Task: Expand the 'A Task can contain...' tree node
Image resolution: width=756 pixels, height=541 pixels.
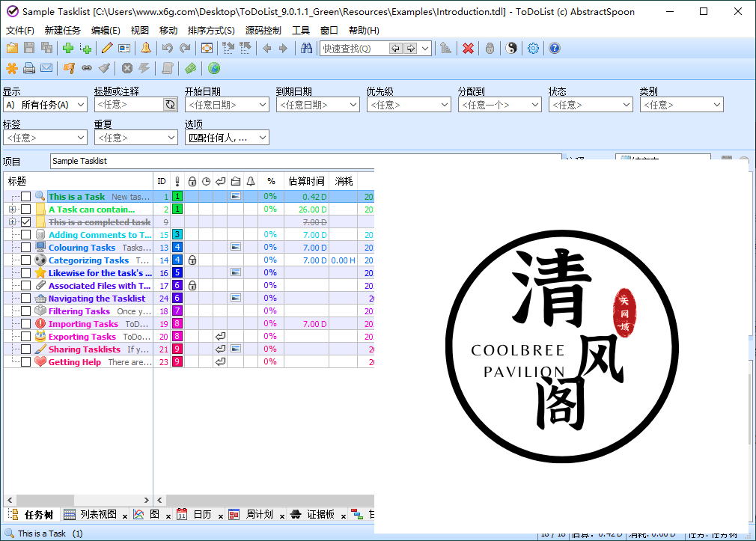Action: (x=13, y=210)
